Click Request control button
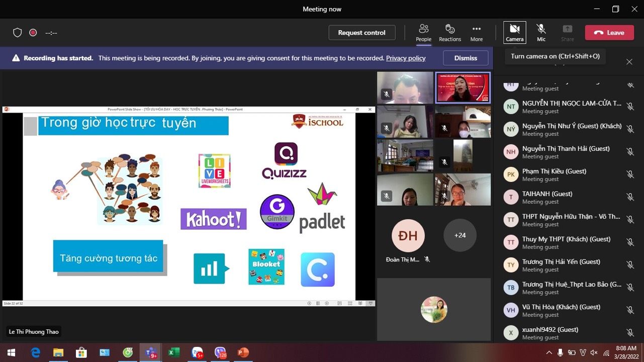Image resolution: width=644 pixels, height=362 pixels. (x=362, y=33)
